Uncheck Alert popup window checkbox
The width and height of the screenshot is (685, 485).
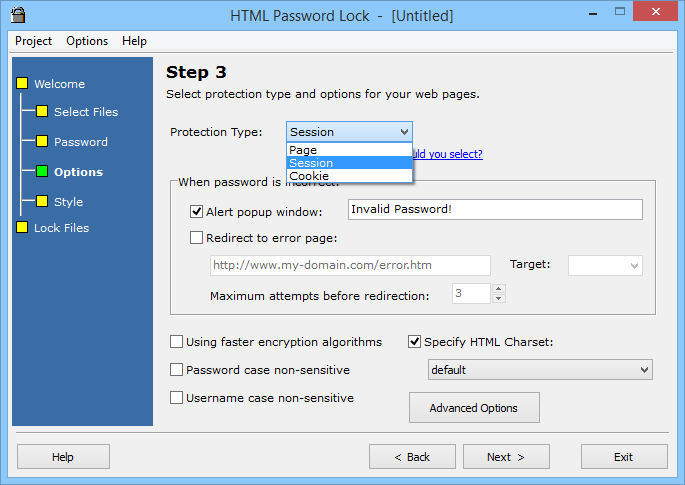point(196,211)
